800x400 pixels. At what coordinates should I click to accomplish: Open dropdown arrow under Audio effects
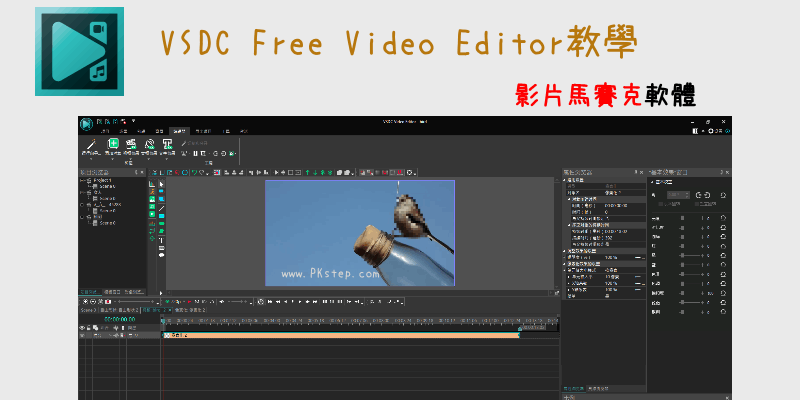click(x=149, y=159)
